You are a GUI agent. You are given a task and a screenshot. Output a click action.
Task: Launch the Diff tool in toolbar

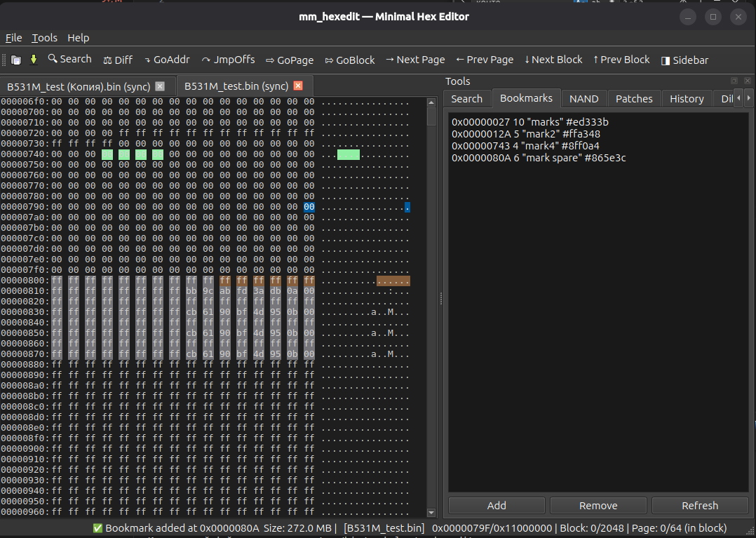coord(118,60)
